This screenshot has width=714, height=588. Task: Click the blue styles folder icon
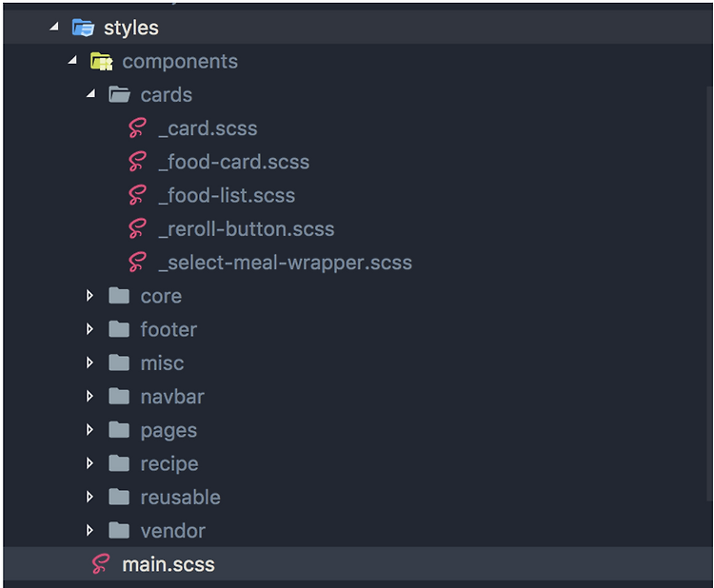click(x=83, y=28)
